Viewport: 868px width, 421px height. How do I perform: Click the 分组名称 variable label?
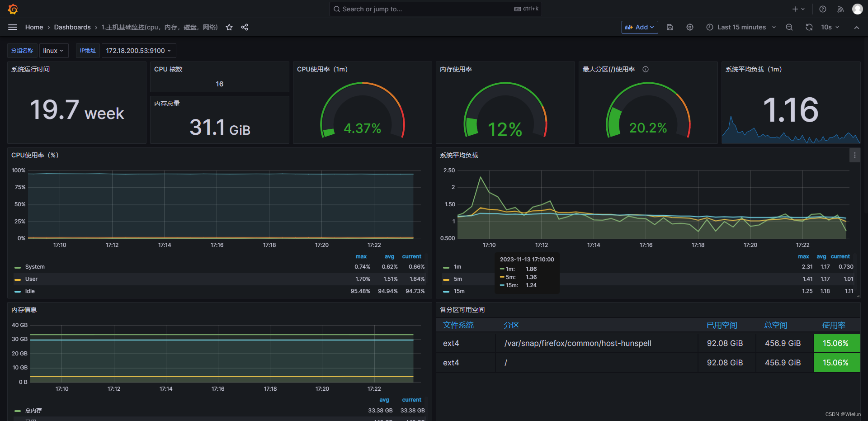click(x=23, y=51)
